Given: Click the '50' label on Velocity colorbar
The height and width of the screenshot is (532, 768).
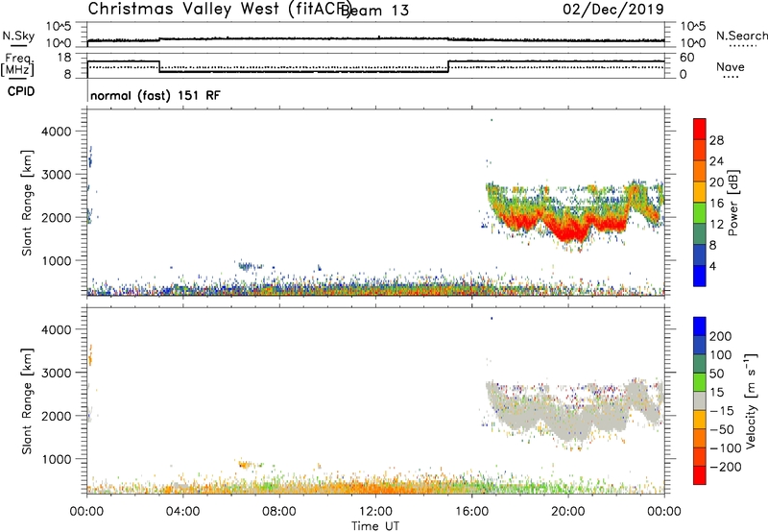Looking at the screenshot, I should 717,374.
